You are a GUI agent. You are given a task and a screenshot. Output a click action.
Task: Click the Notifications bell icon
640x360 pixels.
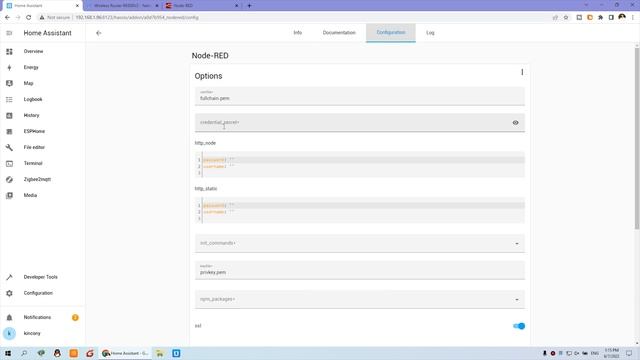click(x=9, y=318)
